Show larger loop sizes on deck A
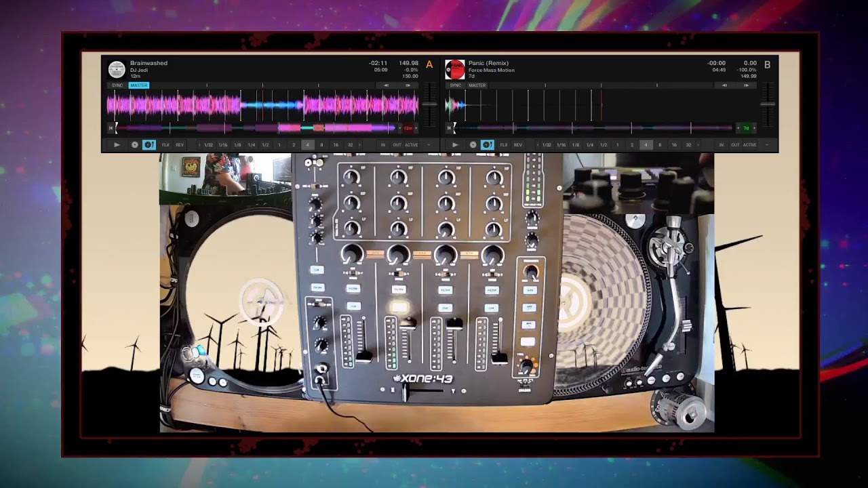868x488 pixels. [x=359, y=145]
